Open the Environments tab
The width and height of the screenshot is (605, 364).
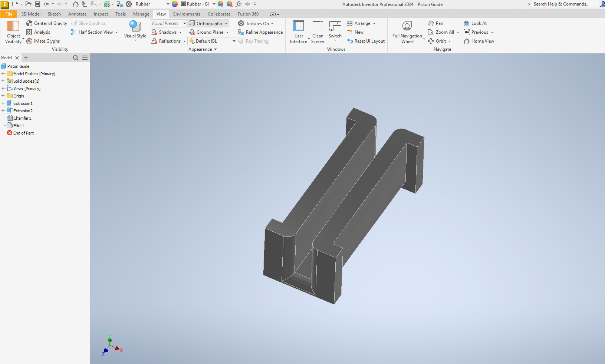[x=187, y=14]
